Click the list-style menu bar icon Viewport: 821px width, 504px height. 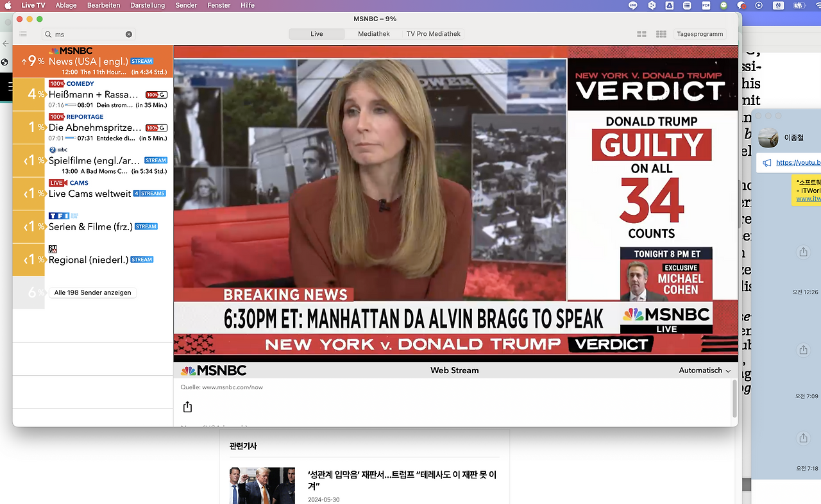pos(687,5)
